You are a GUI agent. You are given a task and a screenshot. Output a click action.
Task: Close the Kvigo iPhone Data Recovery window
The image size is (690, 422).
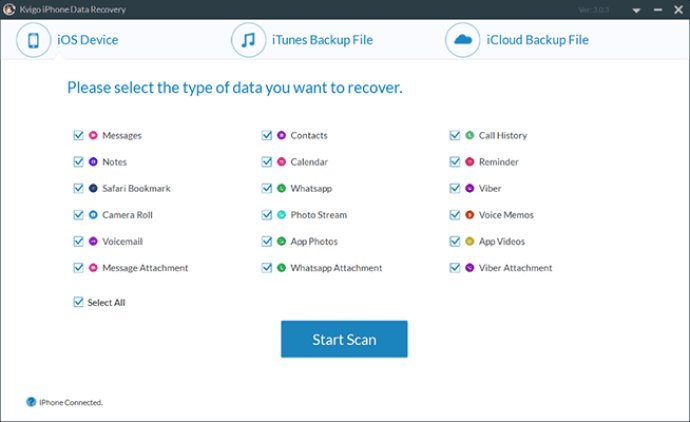(x=679, y=10)
